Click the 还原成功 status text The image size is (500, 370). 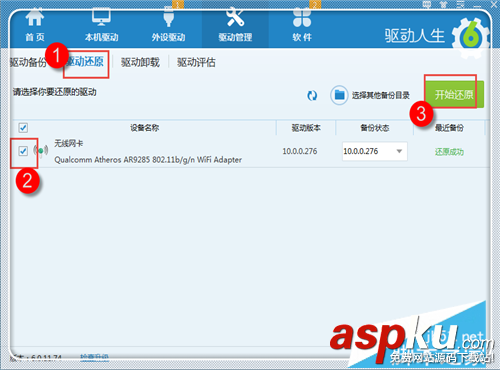pyautogui.click(x=449, y=152)
